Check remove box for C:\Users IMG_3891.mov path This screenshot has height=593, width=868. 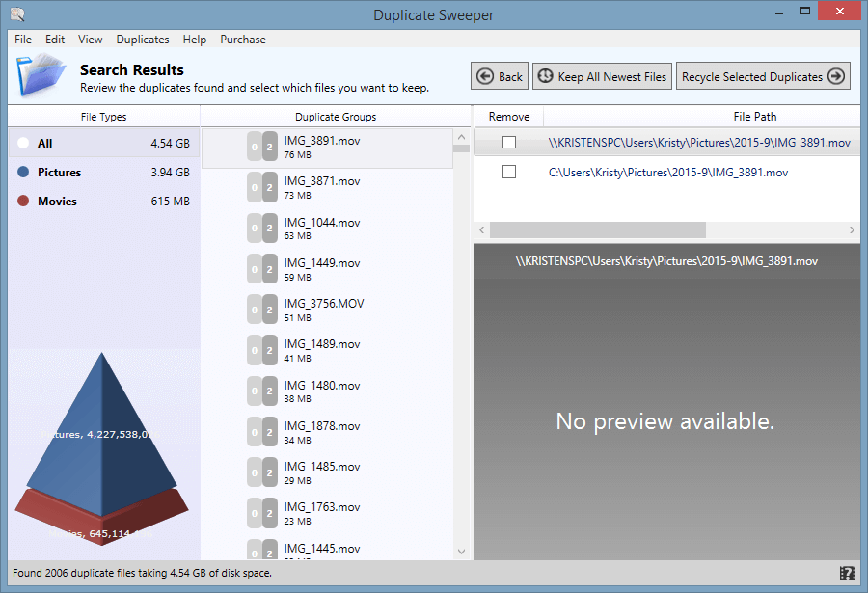pyautogui.click(x=508, y=172)
